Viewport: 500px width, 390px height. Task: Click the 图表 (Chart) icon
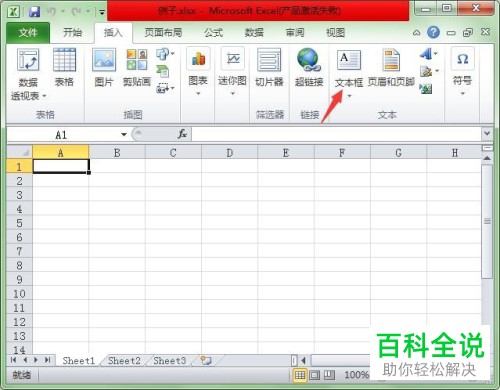click(198, 60)
